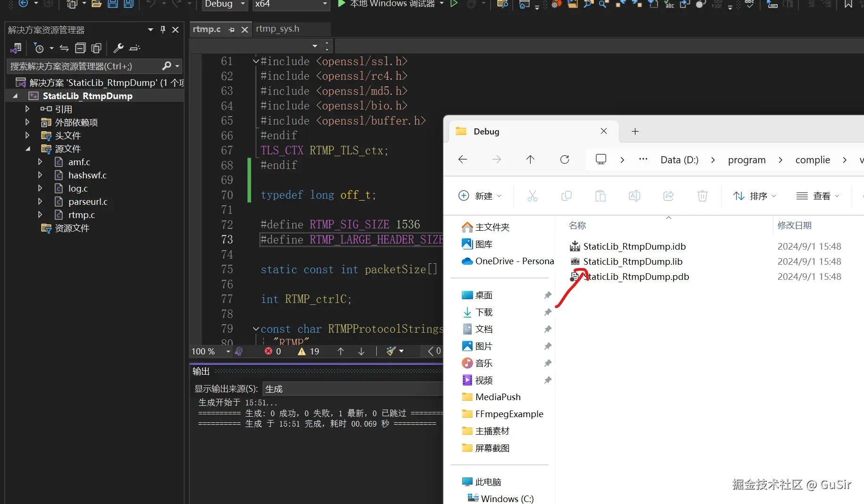Click the open file folder icon

click(x=96, y=4)
